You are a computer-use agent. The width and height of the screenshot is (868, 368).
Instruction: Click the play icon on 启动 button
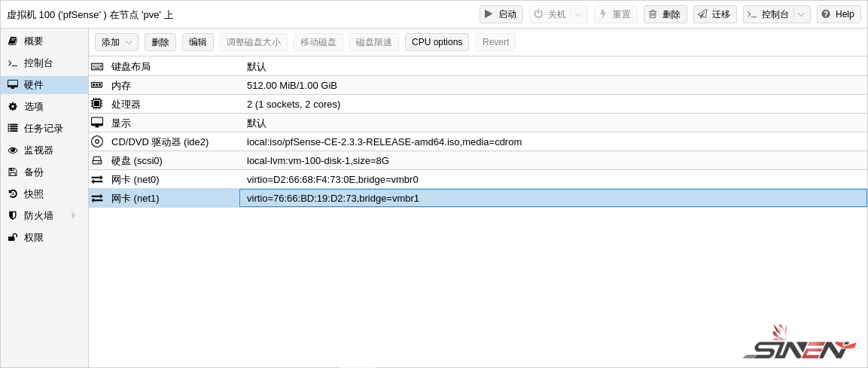489,14
